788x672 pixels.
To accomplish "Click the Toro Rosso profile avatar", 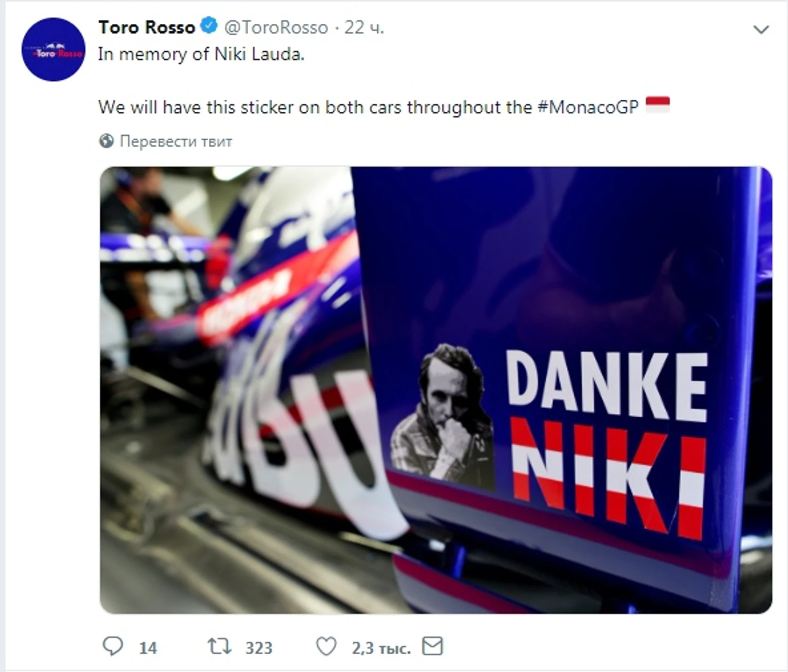I will pos(53,50).
